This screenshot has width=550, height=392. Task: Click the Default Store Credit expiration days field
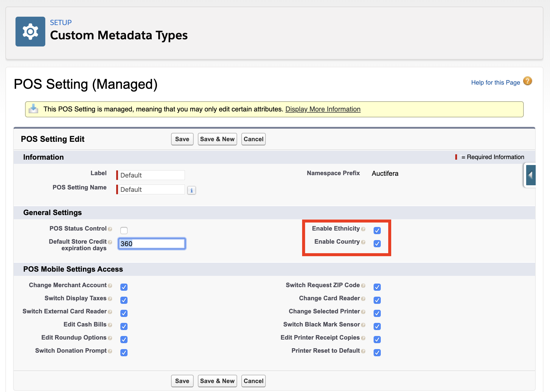coord(152,244)
